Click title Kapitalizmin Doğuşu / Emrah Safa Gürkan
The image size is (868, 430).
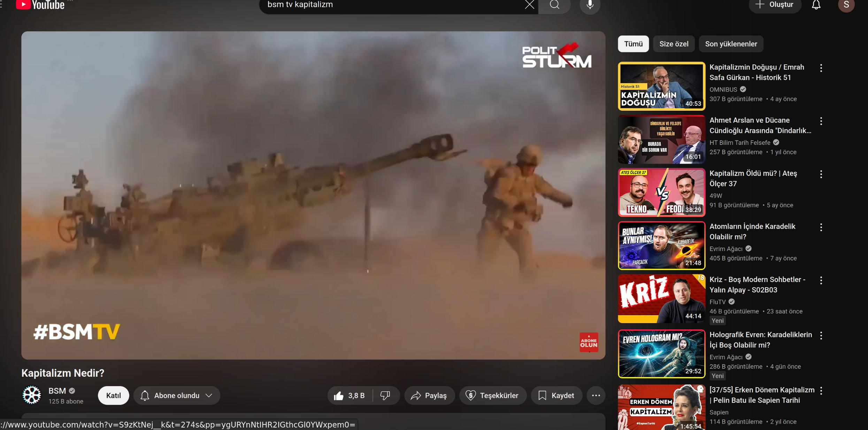(756, 72)
